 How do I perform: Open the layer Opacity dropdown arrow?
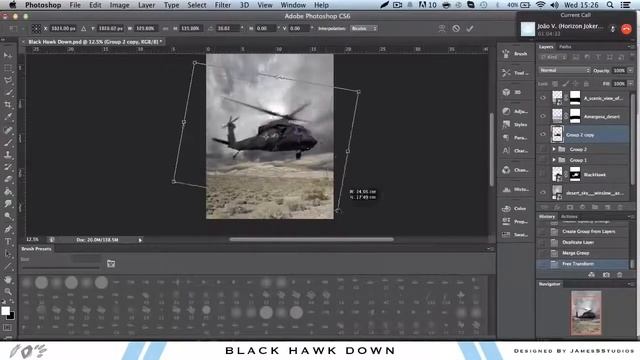(630, 70)
